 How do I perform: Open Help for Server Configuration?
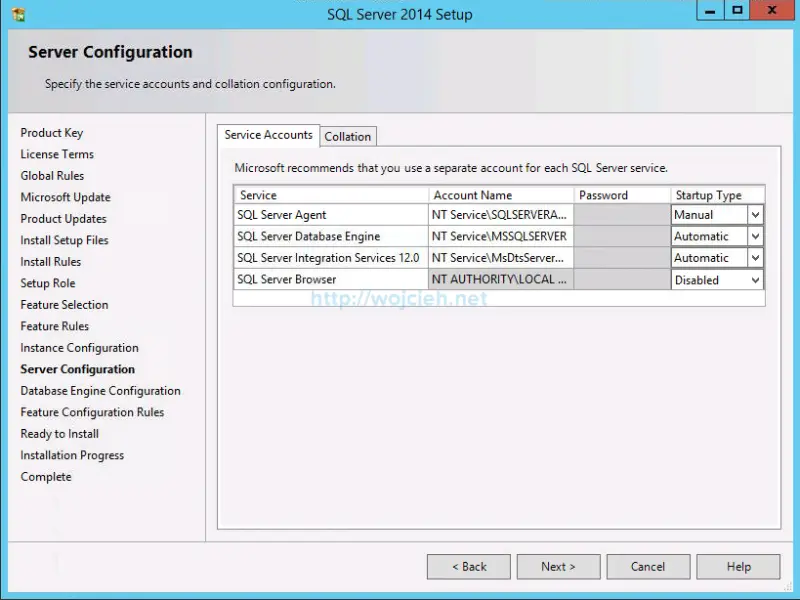[738, 566]
